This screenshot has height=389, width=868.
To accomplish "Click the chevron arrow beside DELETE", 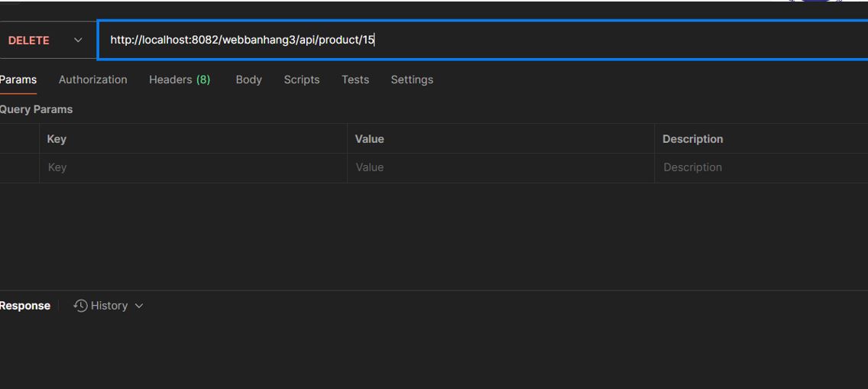I will pos(78,41).
